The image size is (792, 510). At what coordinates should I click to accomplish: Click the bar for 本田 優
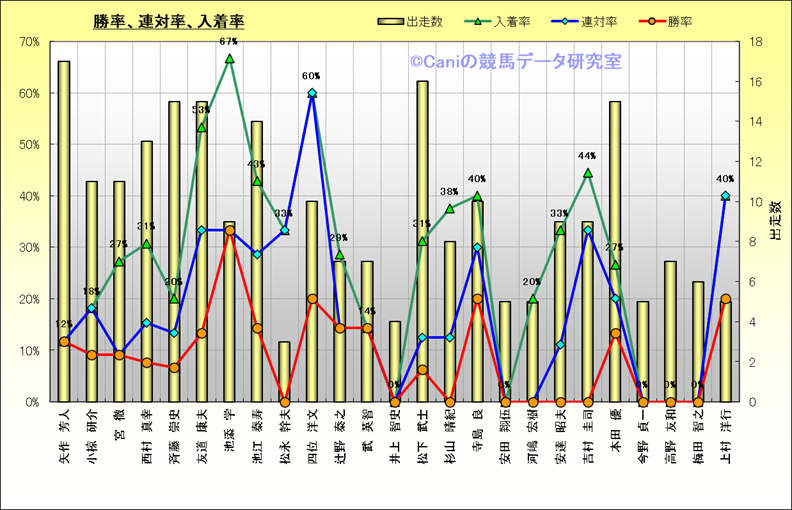pos(615,250)
